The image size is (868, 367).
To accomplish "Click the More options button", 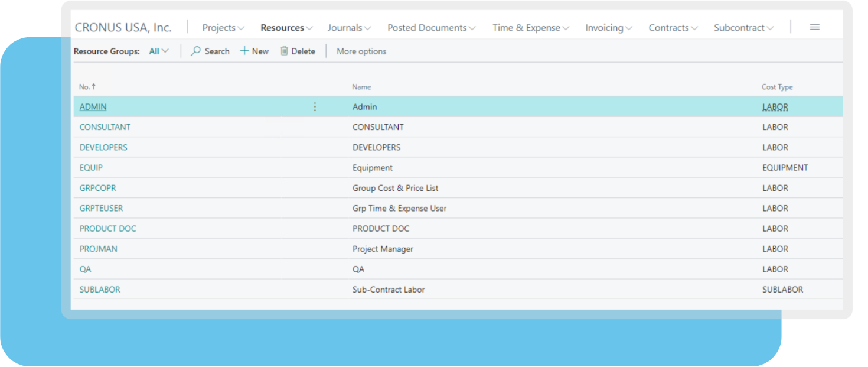I will point(361,51).
